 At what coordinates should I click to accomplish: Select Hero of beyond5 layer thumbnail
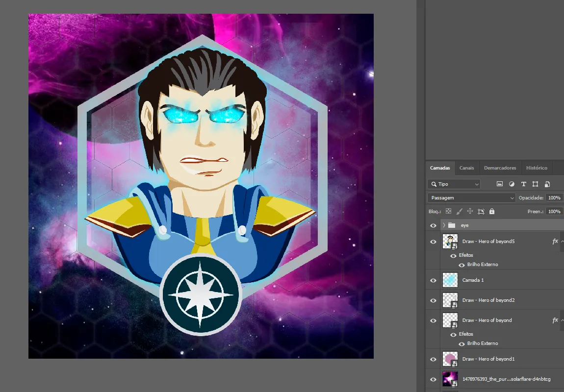click(450, 241)
